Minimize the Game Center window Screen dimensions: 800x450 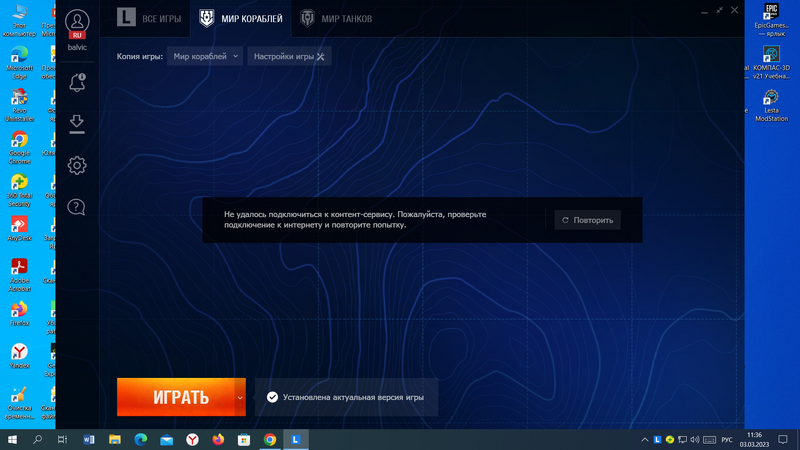[x=704, y=10]
